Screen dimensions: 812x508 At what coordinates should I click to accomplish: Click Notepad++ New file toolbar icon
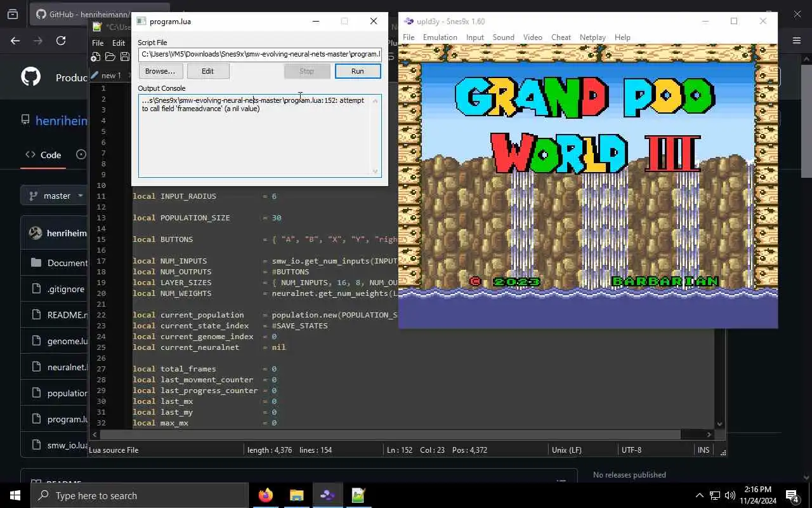click(x=96, y=57)
